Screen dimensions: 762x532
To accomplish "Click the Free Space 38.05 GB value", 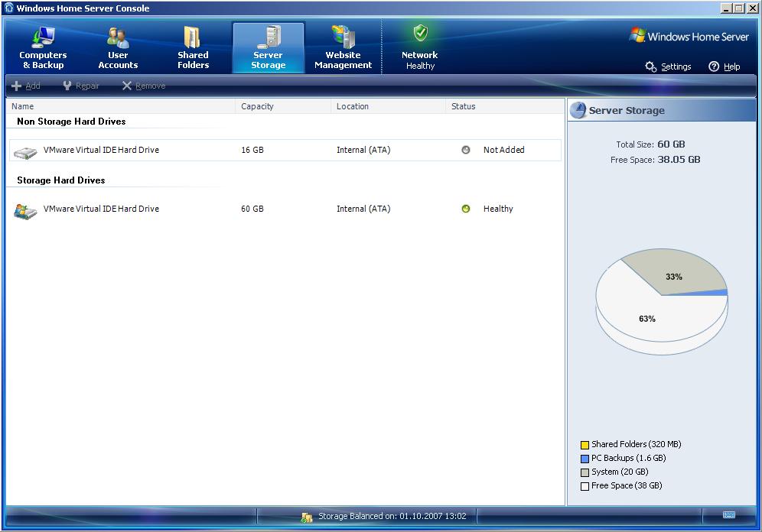I will pos(679,160).
